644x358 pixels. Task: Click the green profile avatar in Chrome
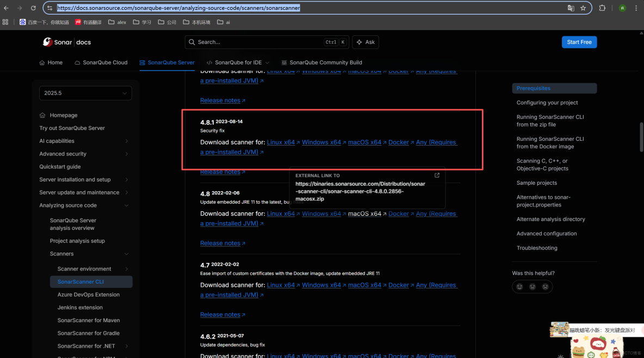pos(622,8)
